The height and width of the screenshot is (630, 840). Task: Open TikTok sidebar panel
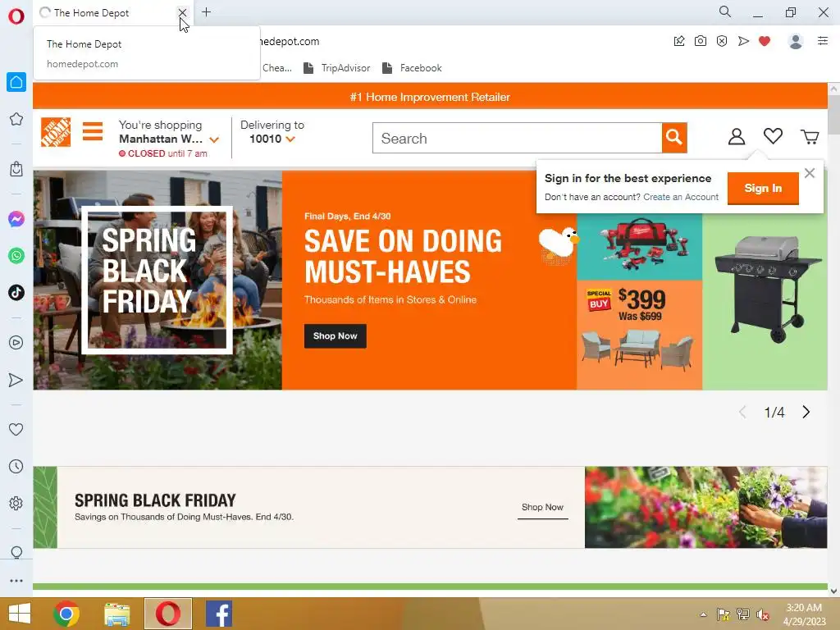click(16, 293)
